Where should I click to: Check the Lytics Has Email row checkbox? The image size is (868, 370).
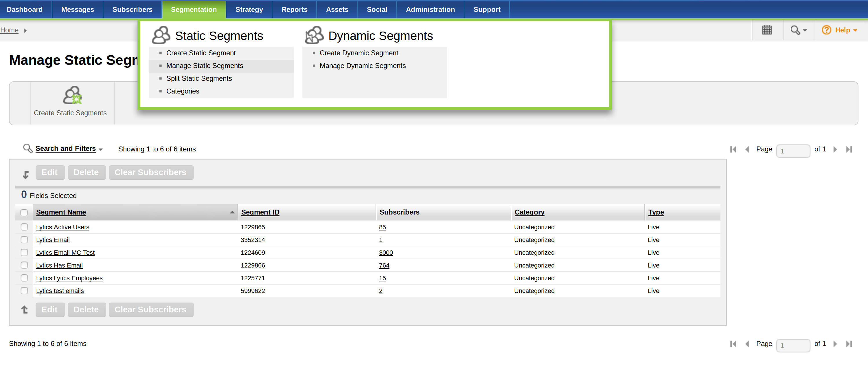pyautogui.click(x=24, y=265)
